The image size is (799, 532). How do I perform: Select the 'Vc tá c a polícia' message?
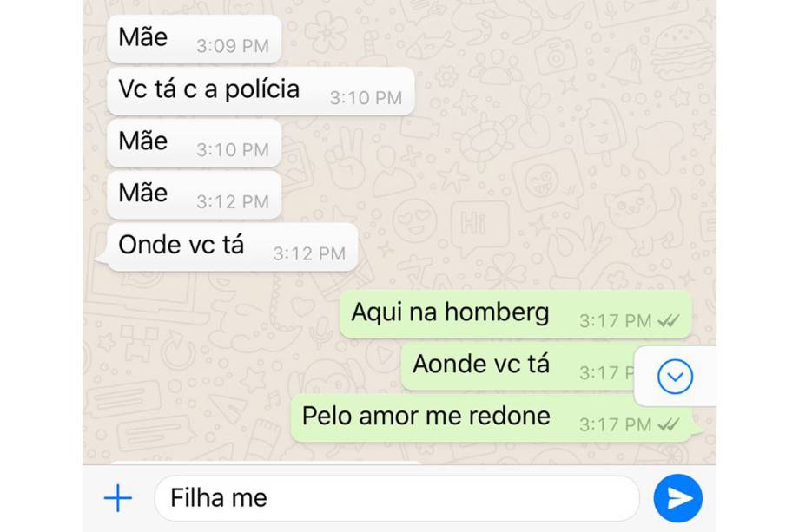point(261,91)
